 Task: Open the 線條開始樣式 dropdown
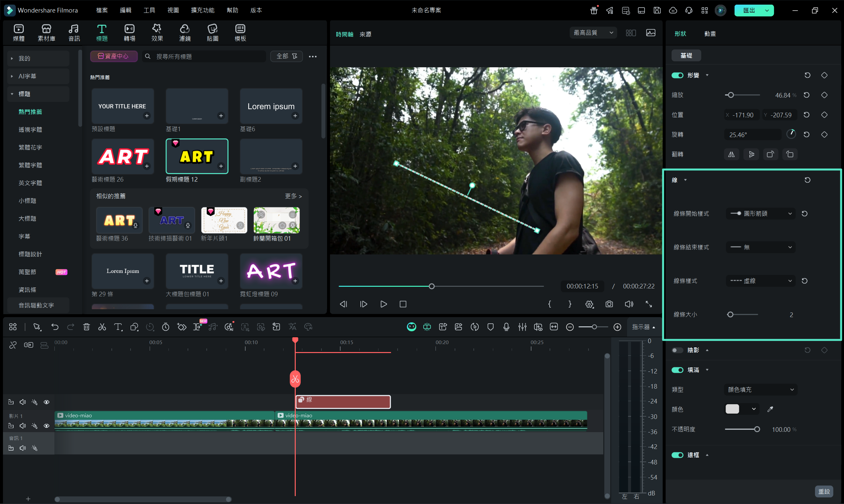[761, 214]
